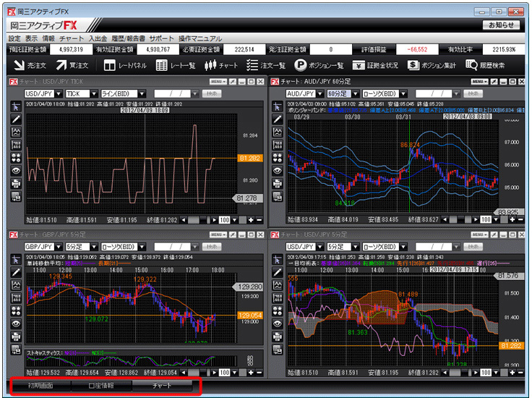Screen dimensions: 532x398
Task: Open data table icon in USD/JPY TICK chart
Action: [16, 197]
